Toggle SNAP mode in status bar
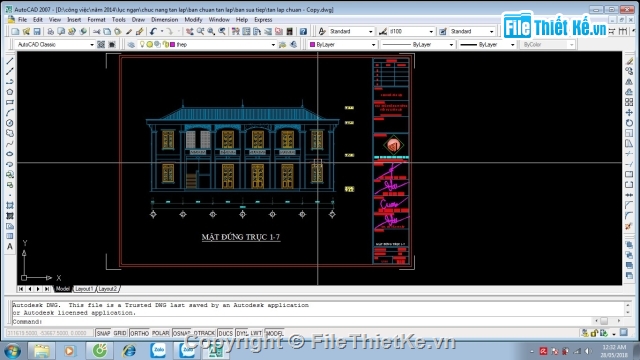This screenshot has width=640, height=360. pos(103,333)
